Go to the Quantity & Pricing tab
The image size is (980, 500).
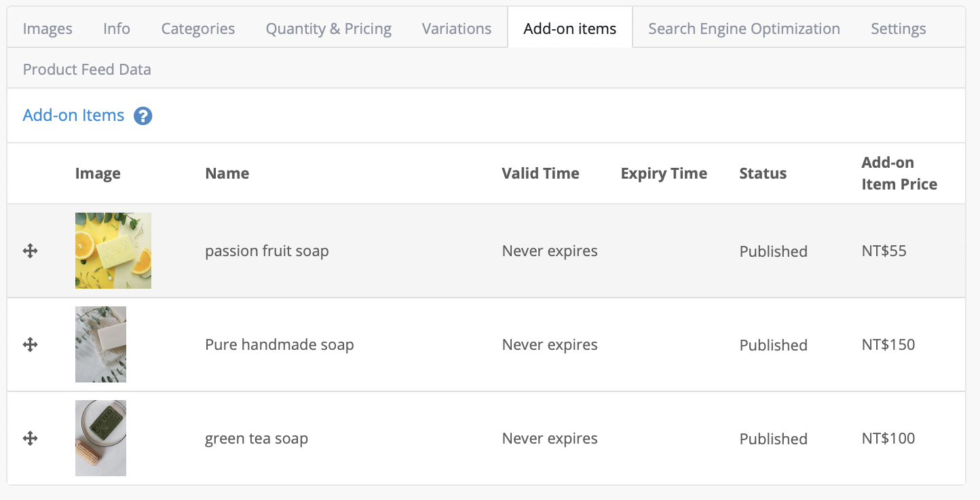(328, 29)
